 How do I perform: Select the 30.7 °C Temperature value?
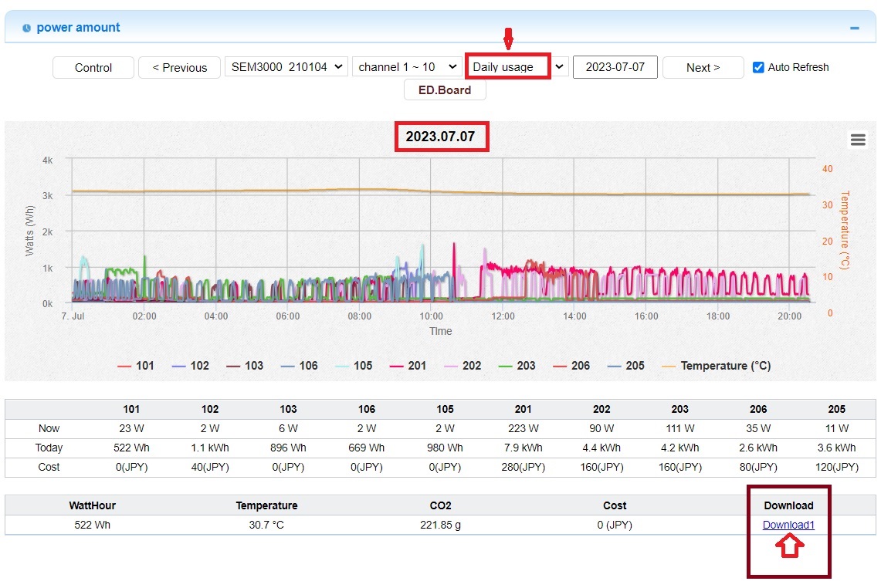tap(266, 525)
